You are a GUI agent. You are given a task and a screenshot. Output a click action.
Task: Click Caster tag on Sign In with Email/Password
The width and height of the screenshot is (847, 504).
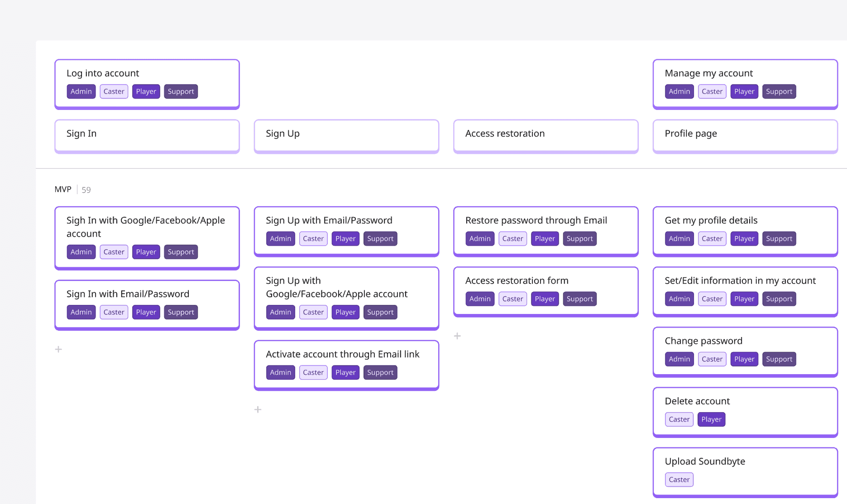click(114, 312)
